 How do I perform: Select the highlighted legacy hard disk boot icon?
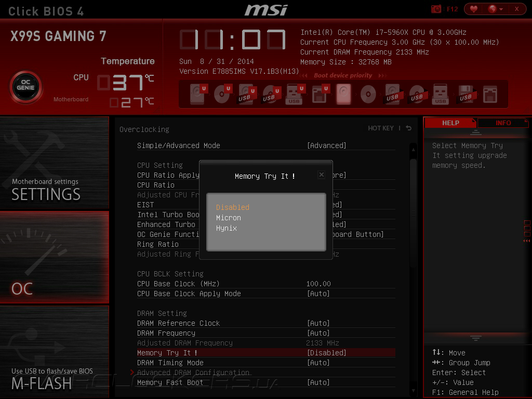343,94
